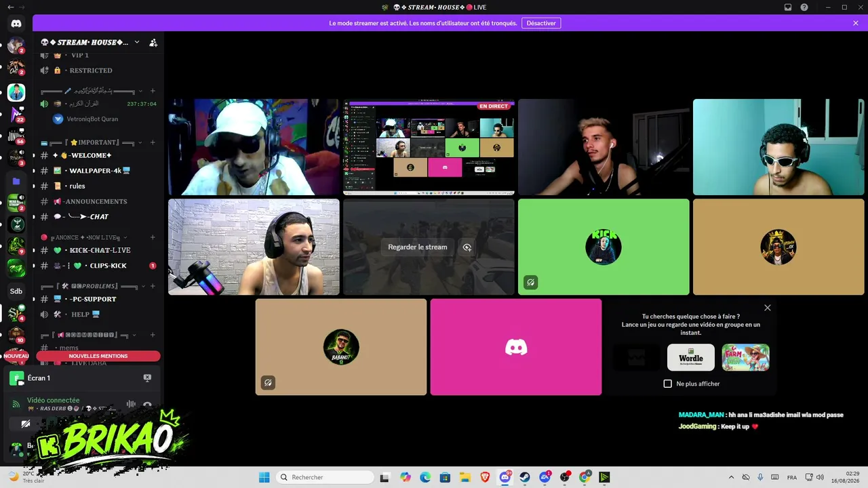
Task: Open the WALLPAPER-4k channel
Action: (99, 171)
